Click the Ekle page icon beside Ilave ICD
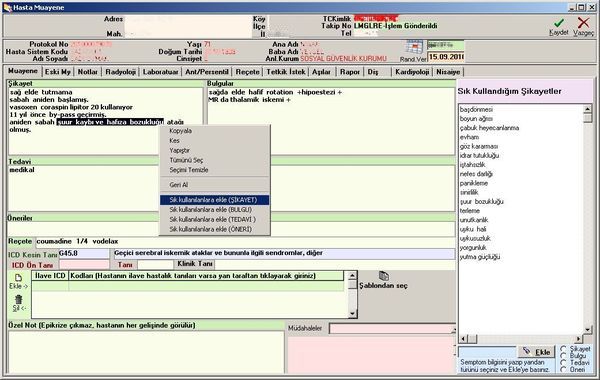600x380 pixels. click(18, 278)
